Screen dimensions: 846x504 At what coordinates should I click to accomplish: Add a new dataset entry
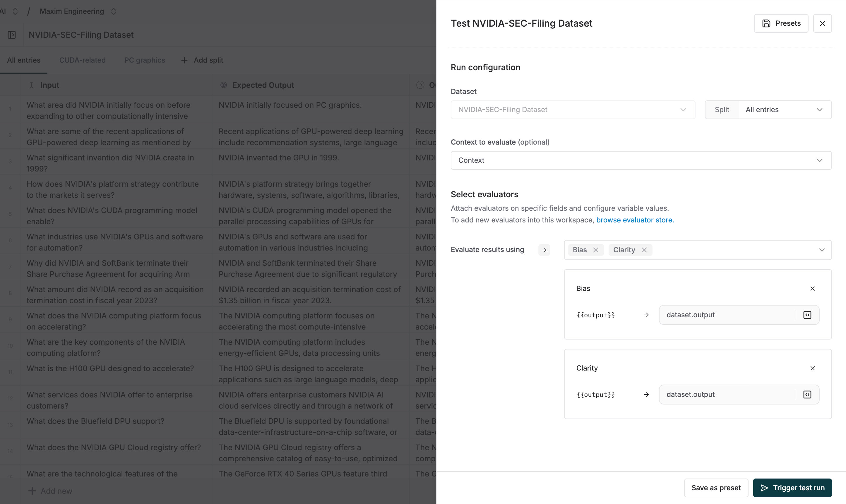(50, 491)
